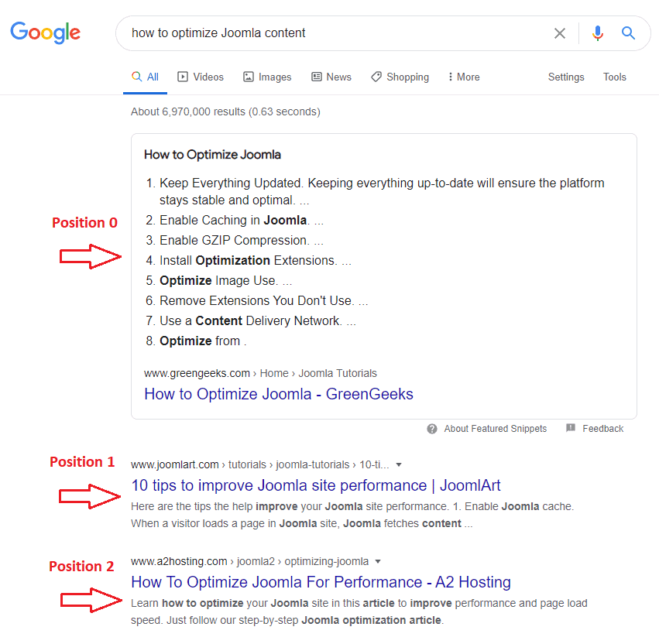
Task: Open the joomlart.com result dropdown arrow
Action: [x=399, y=464]
